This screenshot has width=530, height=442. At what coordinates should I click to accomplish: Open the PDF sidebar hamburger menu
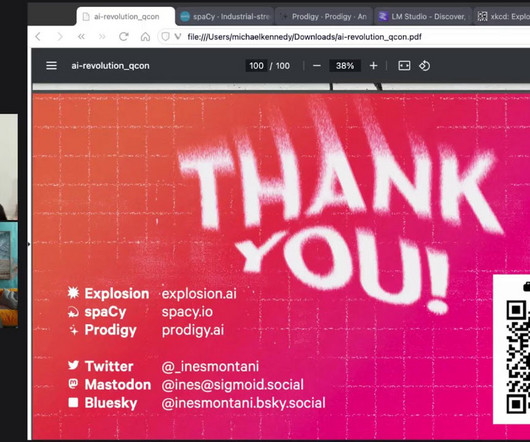[51, 66]
